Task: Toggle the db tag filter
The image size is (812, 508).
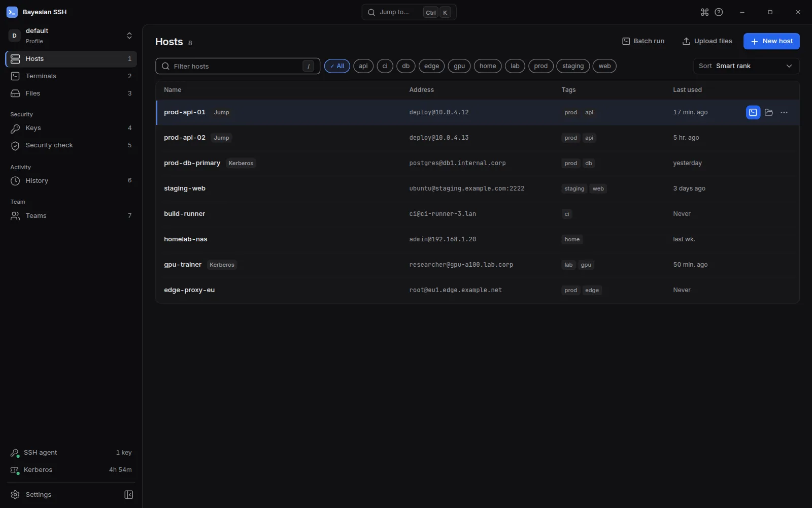Action: [406, 66]
